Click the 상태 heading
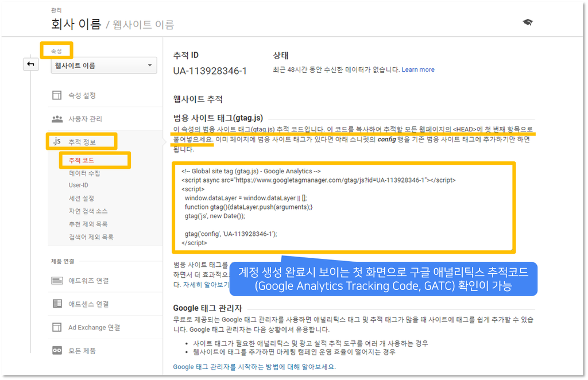 (x=280, y=56)
